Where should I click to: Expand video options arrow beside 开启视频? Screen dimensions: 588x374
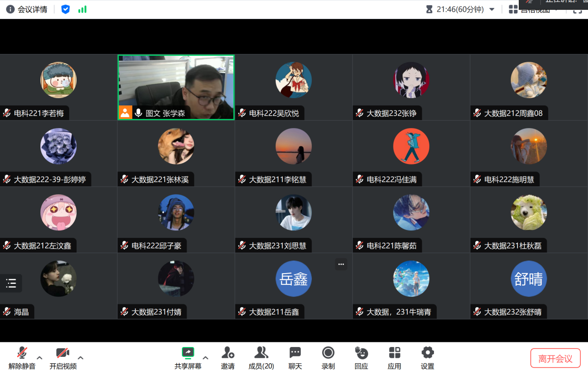[81, 358]
